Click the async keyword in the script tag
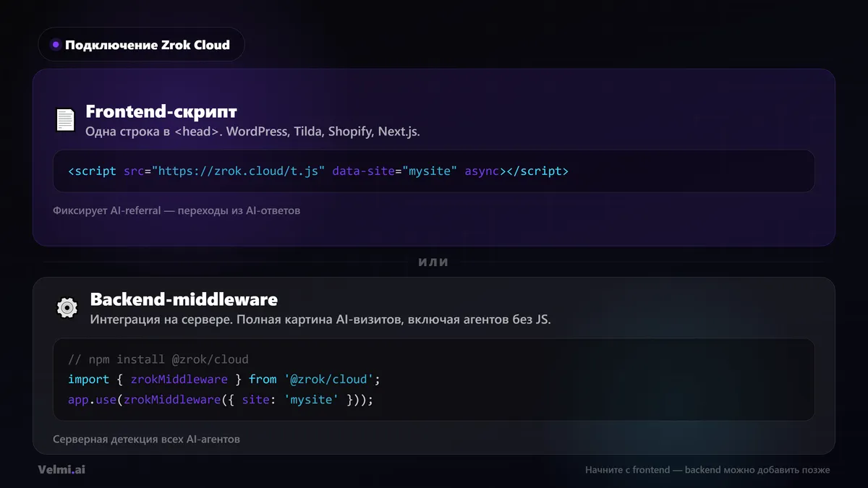Viewport: 868px width, 488px height. [482, 171]
